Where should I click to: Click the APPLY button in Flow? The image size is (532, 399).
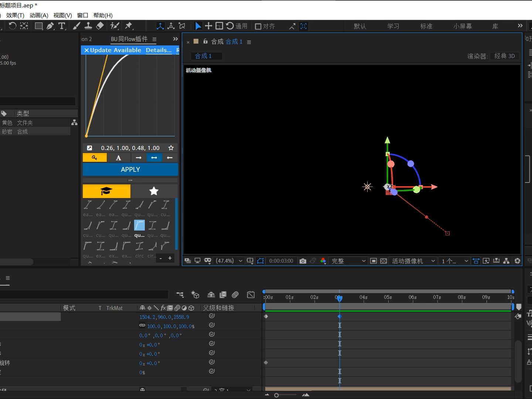130,169
